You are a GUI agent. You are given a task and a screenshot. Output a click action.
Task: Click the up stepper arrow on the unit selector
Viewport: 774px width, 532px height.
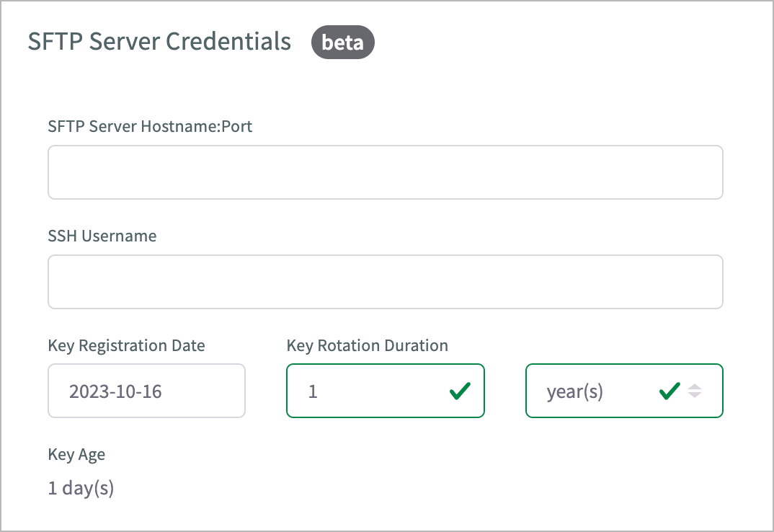[x=696, y=387]
